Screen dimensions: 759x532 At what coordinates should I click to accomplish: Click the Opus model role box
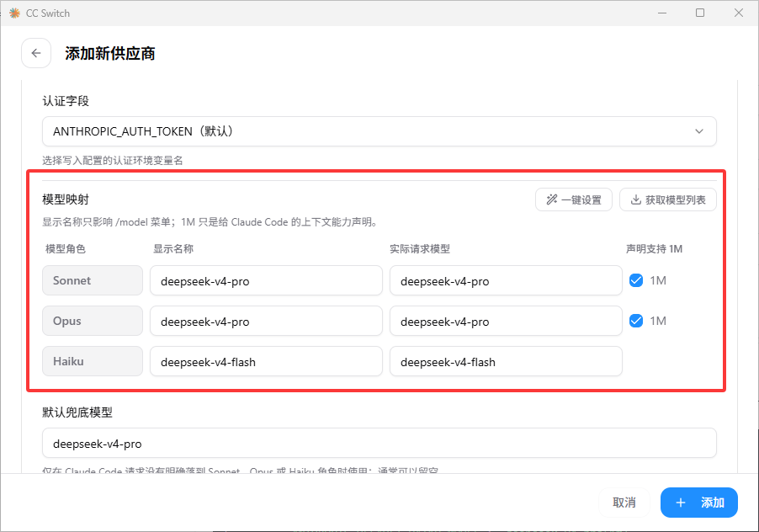pyautogui.click(x=93, y=321)
